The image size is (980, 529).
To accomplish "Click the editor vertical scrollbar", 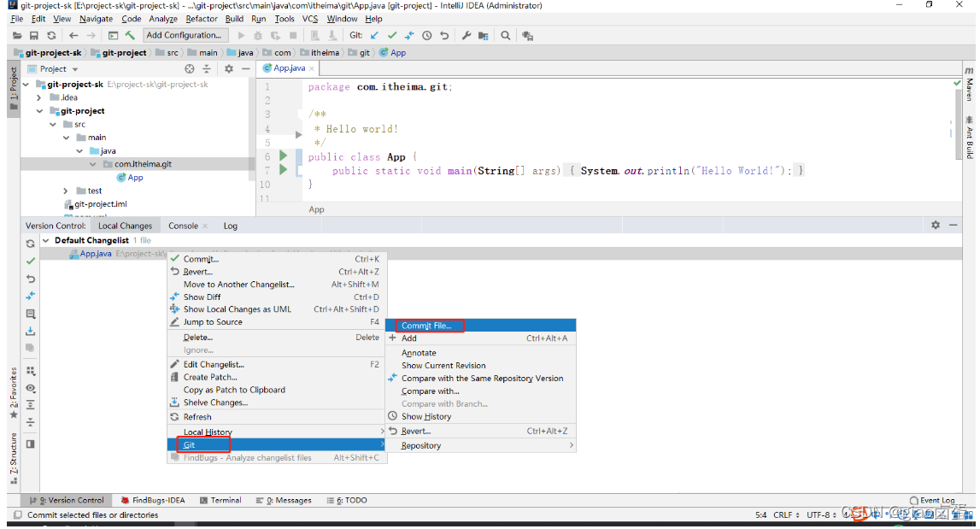I will (x=958, y=125).
